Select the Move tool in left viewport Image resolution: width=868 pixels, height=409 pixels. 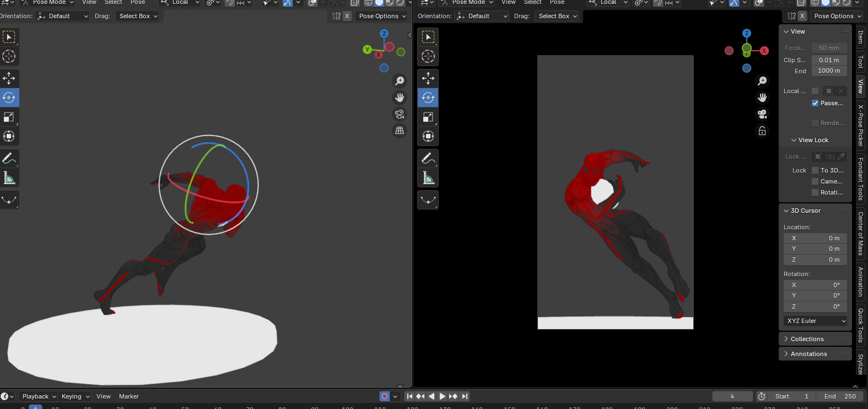(9, 78)
